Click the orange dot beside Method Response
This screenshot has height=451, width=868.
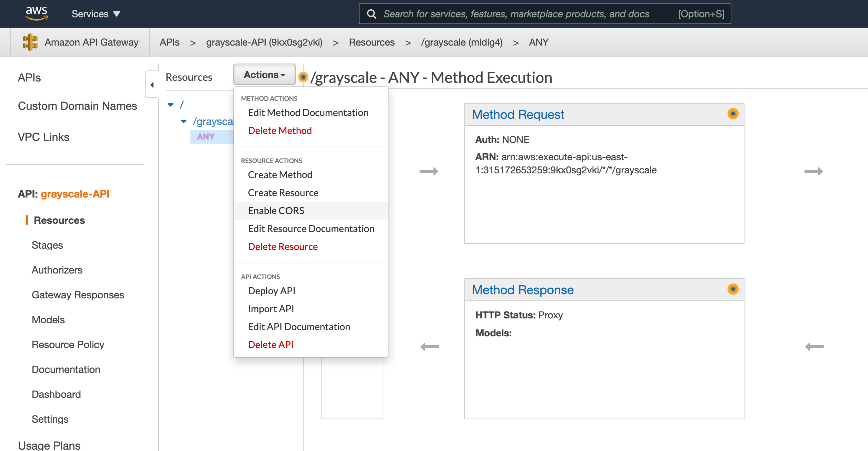click(x=733, y=289)
